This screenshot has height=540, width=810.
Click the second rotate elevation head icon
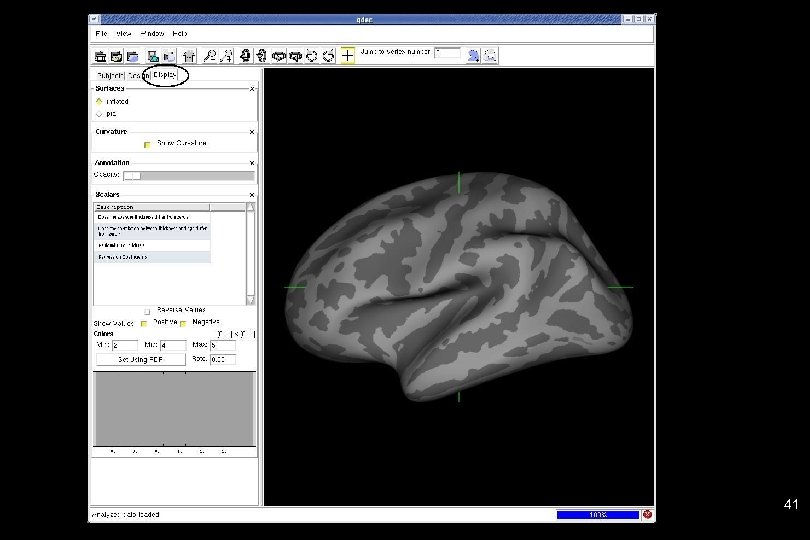[261, 56]
